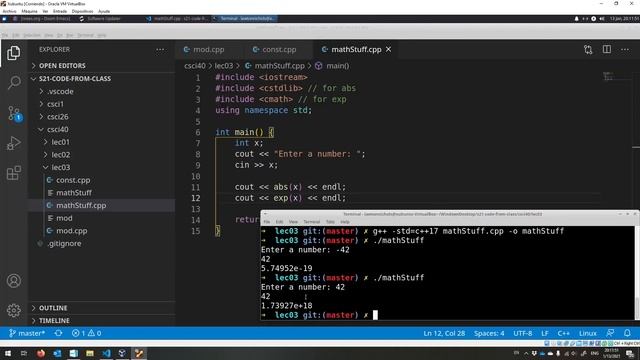Open editor more actions ellipsis
The height and width of the screenshot is (360, 640).
(625, 49)
